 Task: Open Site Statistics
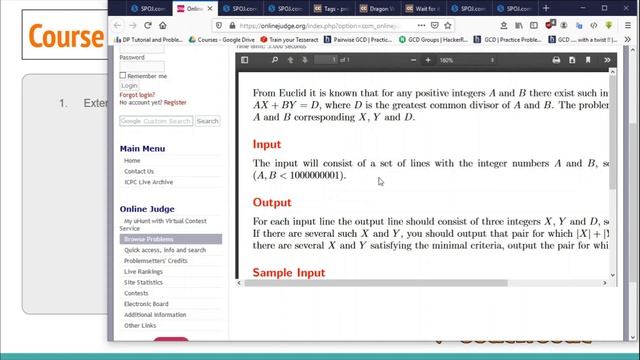(143, 282)
